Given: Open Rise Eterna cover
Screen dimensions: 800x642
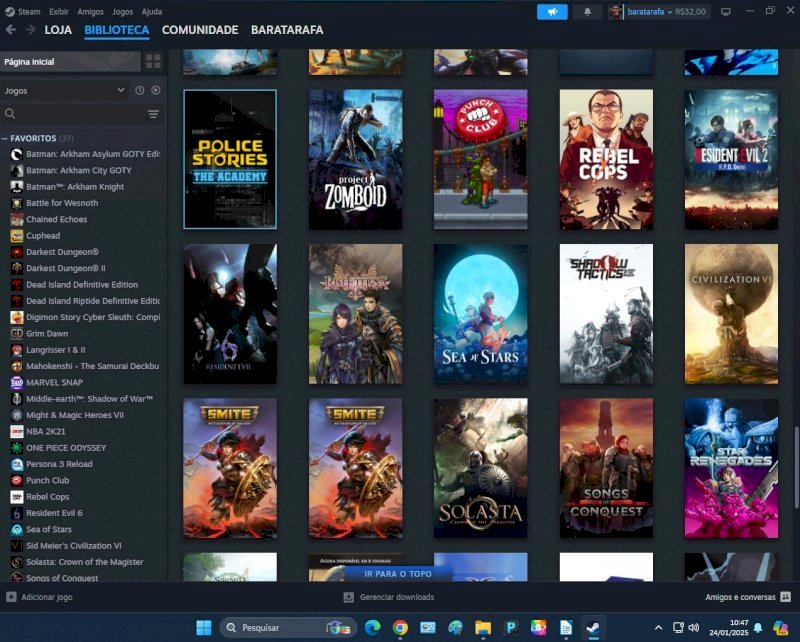Looking at the screenshot, I should [x=356, y=313].
